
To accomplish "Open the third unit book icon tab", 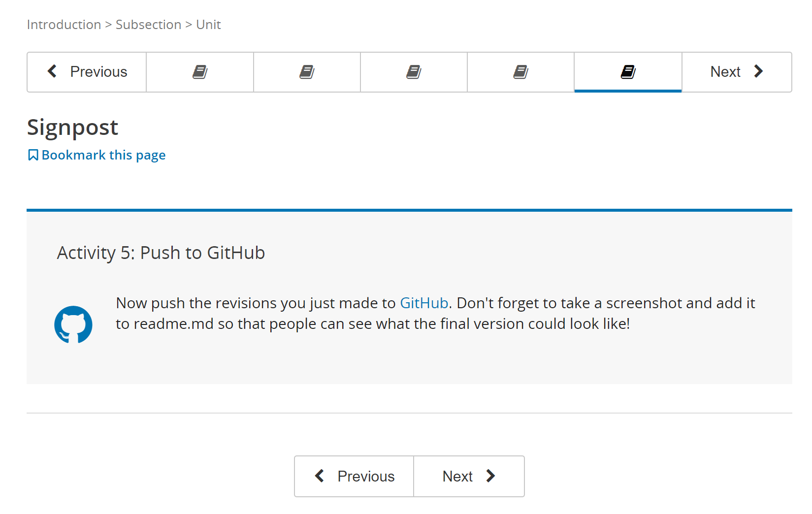I will coord(414,72).
